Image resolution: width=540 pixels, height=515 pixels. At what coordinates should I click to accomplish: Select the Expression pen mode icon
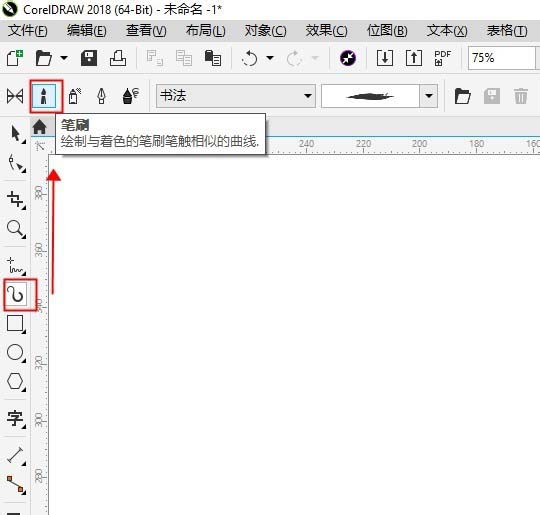click(131, 96)
